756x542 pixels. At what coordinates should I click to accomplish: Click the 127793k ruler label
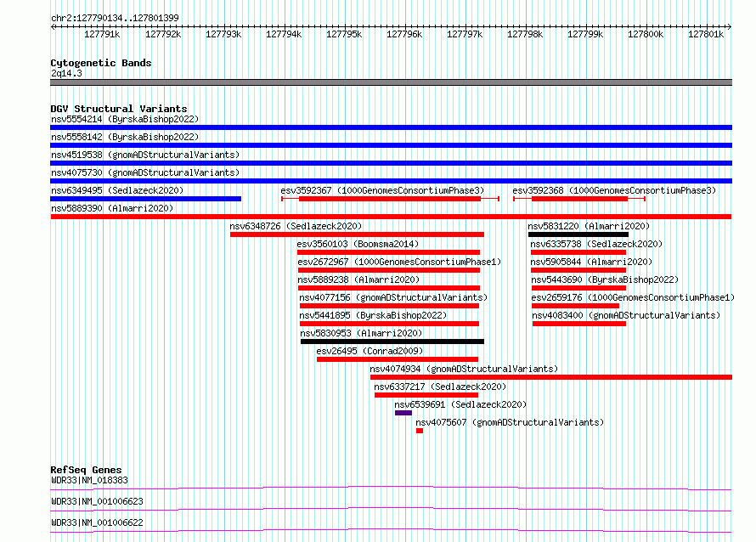pos(223,34)
